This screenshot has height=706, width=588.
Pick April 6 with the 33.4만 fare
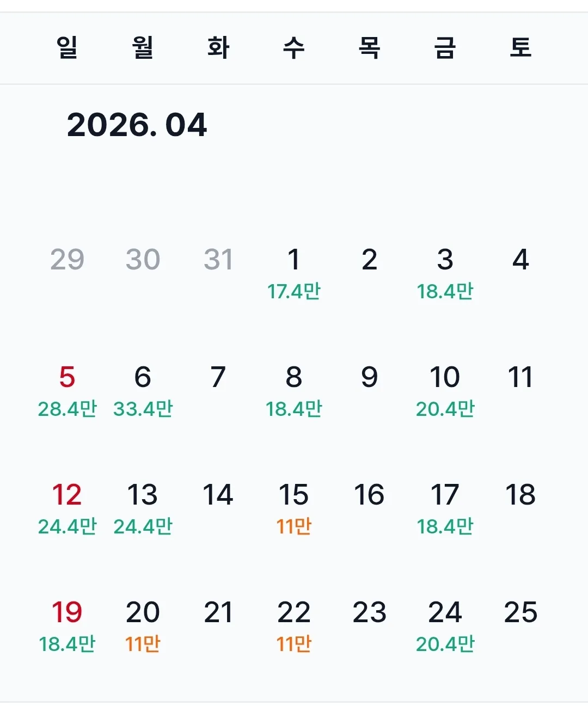pyautogui.click(x=143, y=391)
